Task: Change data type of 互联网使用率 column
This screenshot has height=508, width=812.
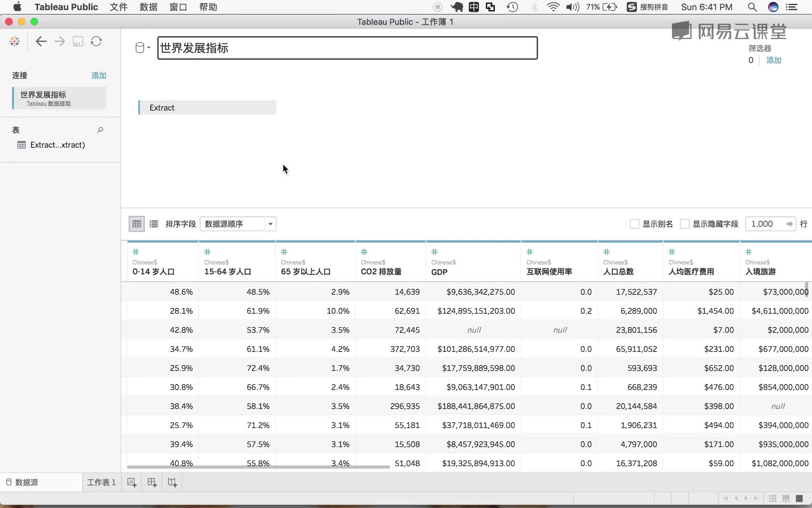Action: (530, 252)
